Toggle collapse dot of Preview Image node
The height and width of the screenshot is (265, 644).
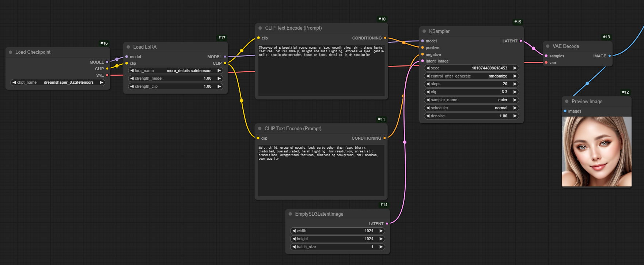[567, 102]
